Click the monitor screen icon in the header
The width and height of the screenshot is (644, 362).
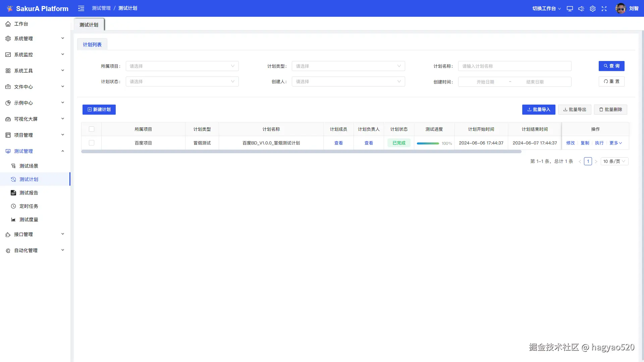pyautogui.click(x=570, y=9)
